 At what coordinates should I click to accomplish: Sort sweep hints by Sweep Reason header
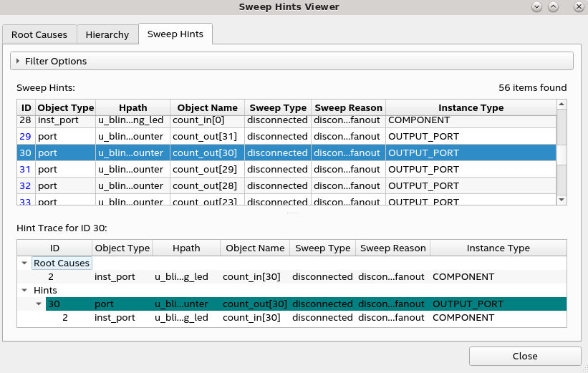tap(348, 107)
